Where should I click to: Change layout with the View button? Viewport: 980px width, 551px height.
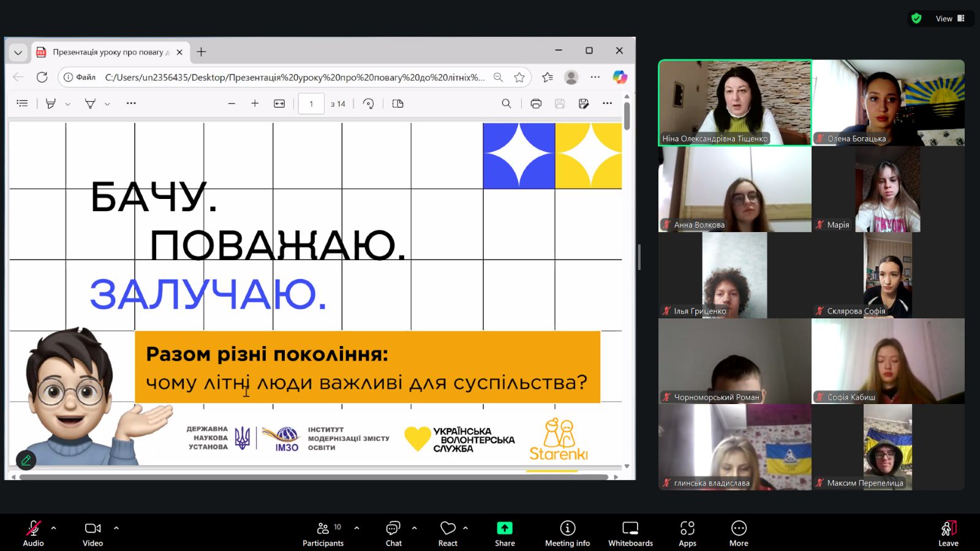point(949,18)
